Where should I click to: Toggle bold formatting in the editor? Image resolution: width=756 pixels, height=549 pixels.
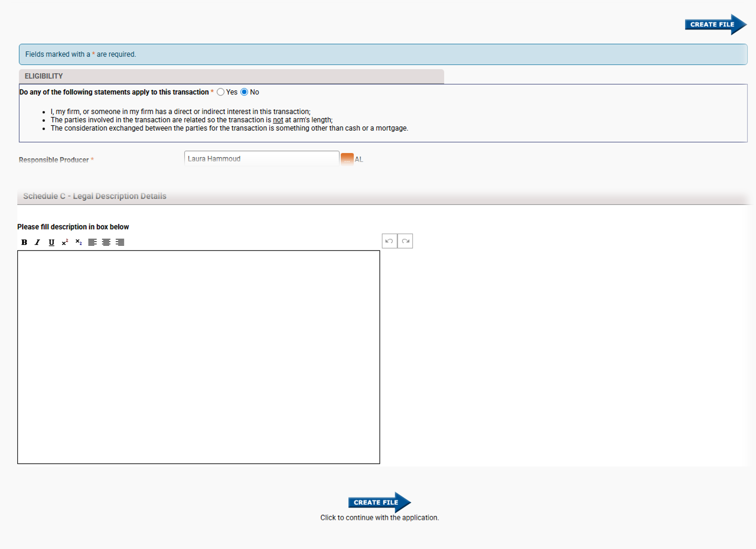(x=24, y=242)
